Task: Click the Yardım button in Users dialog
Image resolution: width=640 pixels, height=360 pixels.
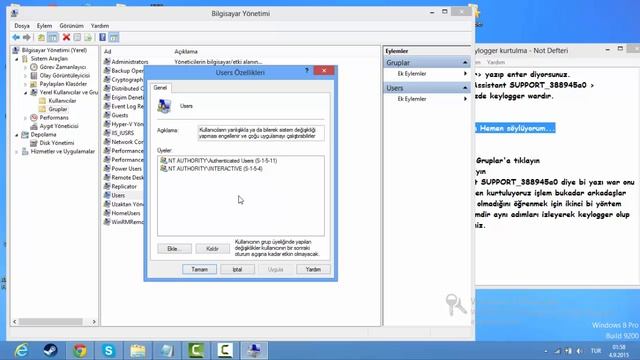Action: (x=313, y=269)
